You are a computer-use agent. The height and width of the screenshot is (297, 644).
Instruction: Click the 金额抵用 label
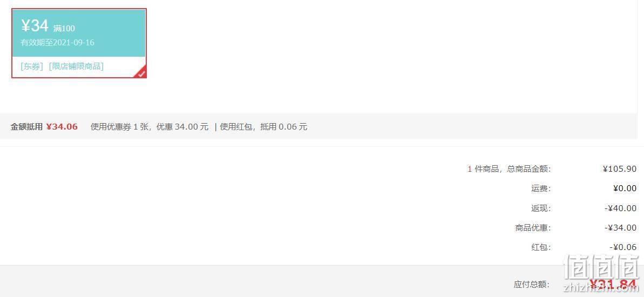tap(26, 127)
